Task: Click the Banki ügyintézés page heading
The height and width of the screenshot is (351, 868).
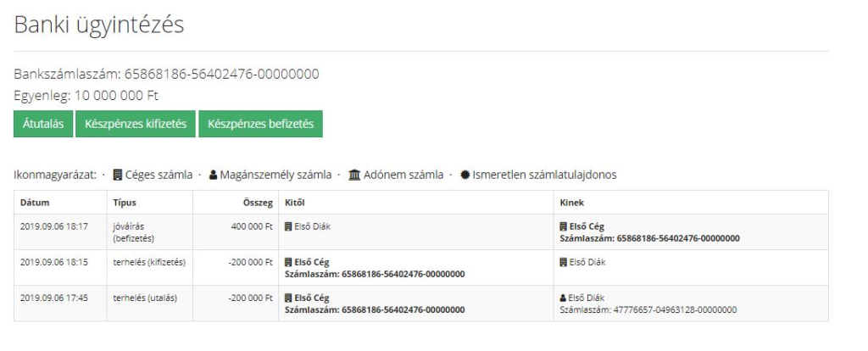Action: 99,25
